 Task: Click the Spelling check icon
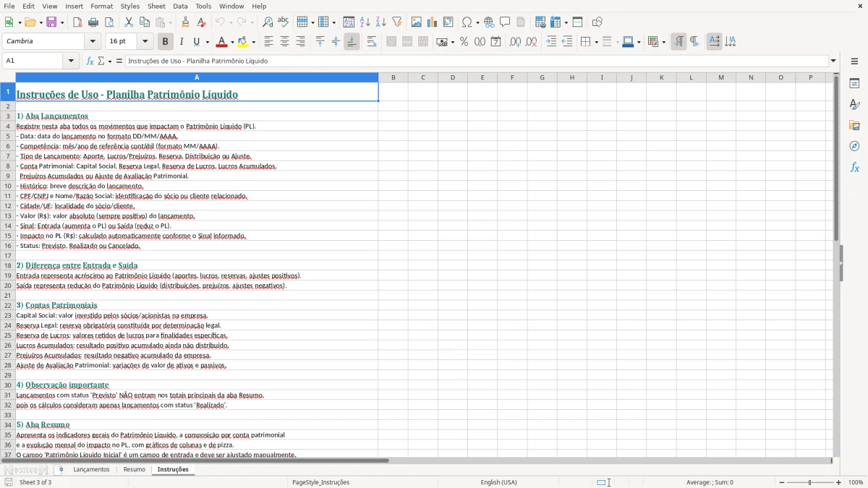(284, 22)
